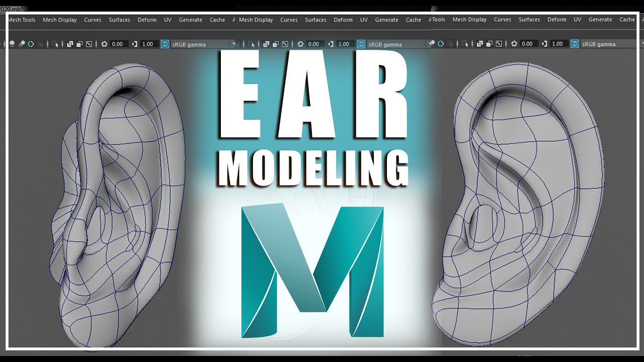Toggle Shadows icon in left Maya panel

click(x=12, y=44)
